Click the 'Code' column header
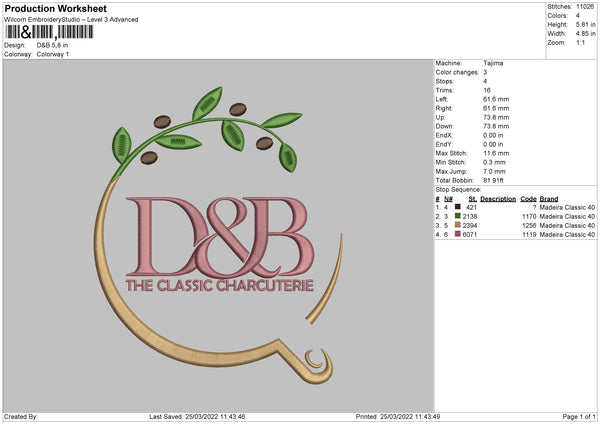The width and height of the screenshot is (600, 424). pos(528,199)
